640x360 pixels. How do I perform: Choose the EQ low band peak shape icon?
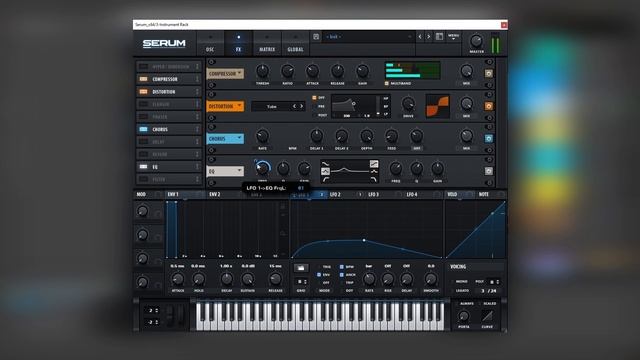(x=325, y=171)
